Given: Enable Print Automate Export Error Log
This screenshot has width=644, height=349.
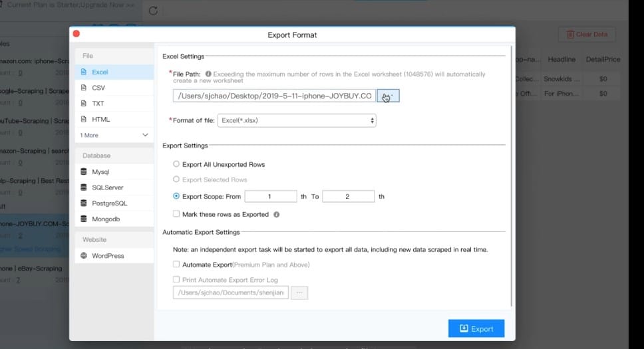Looking at the screenshot, I should coord(176,279).
